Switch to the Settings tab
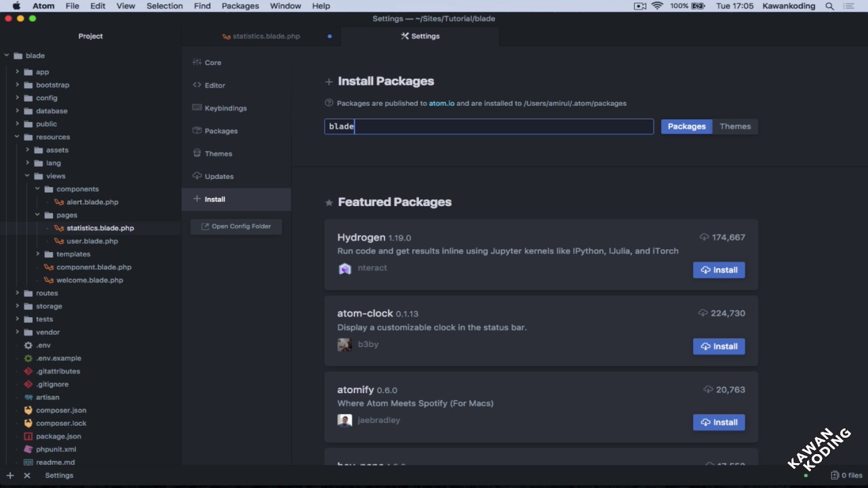868x488 pixels. 420,36
